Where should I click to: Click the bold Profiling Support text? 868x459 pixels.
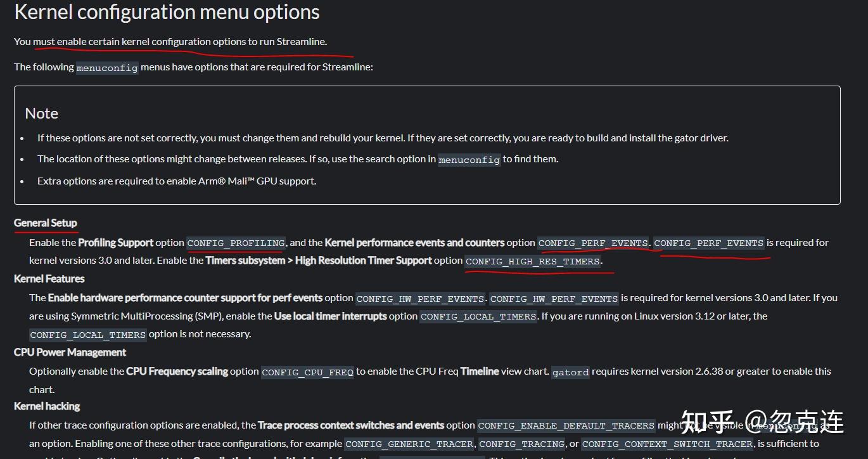pyautogui.click(x=116, y=243)
